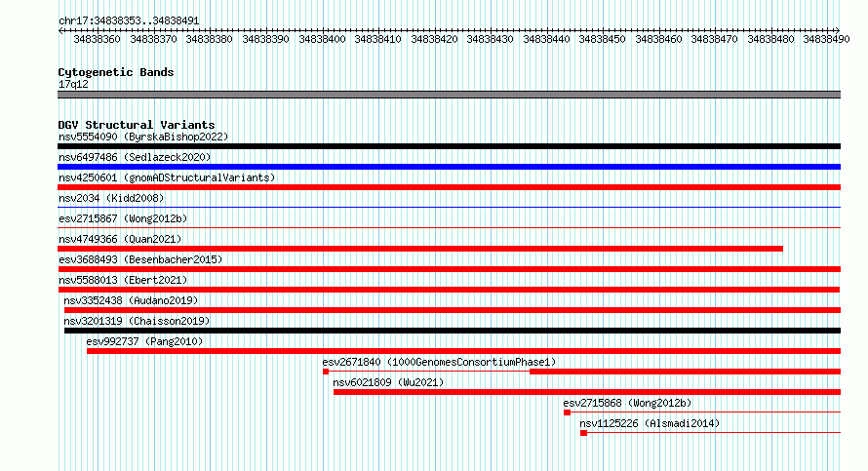This screenshot has width=868, height=471.
Task: Open the first esv2715867 (Wong2012b) label
Action: pos(123,218)
